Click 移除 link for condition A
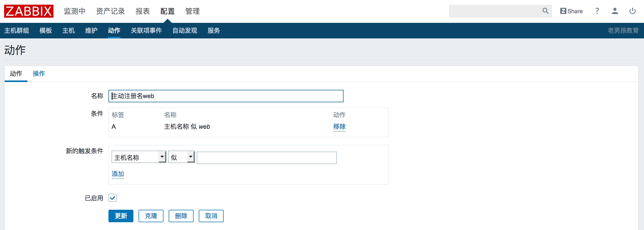644x230 pixels. point(339,127)
